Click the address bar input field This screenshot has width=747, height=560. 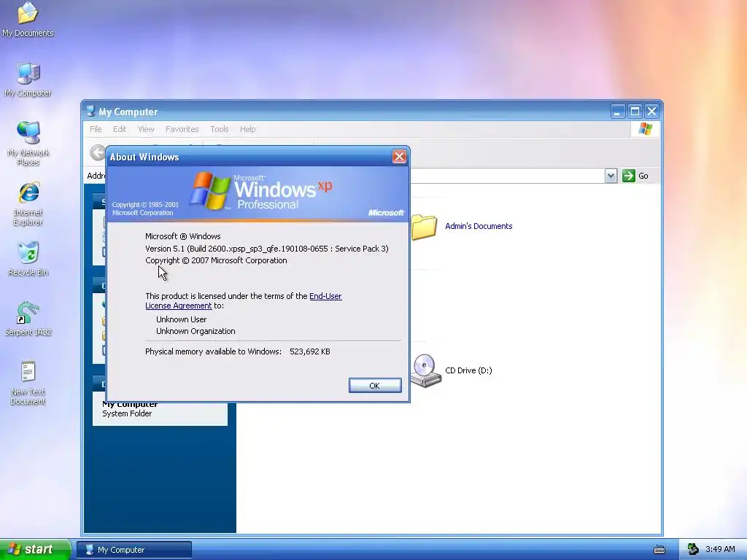click(x=508, y=176)
